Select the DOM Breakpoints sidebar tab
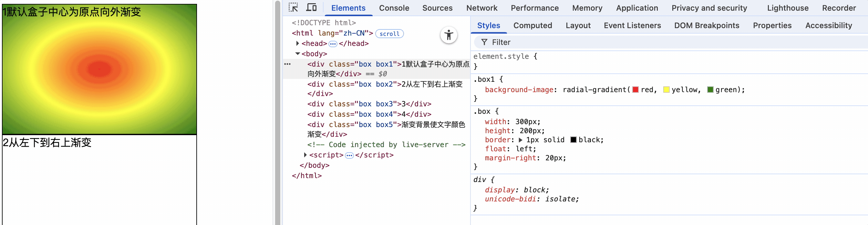This screenshot has width=868, height=225. 707,26
